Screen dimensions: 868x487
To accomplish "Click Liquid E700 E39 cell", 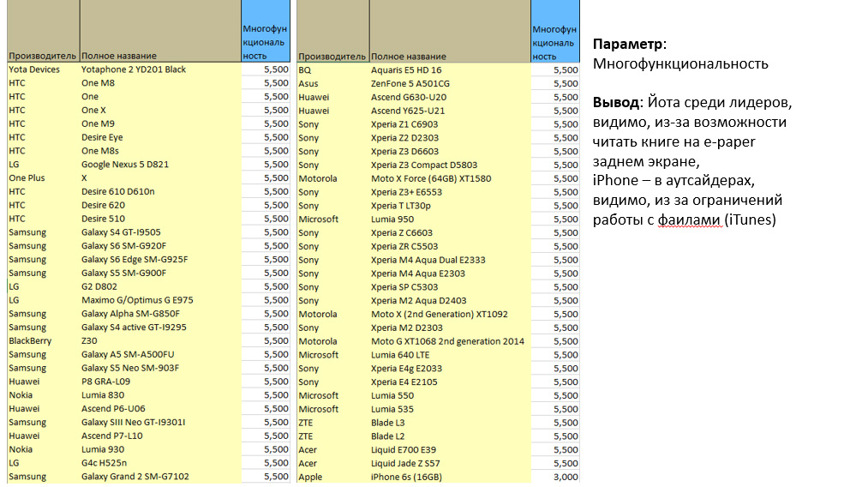I will (x=450, y=450).
